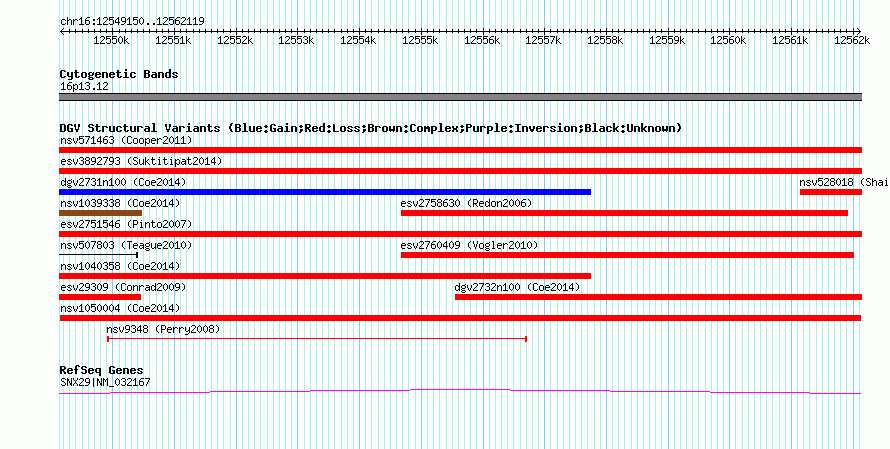Click the chr16:12549150..12562119 region label
Viewport: 890px width, 449px height.
132,21
